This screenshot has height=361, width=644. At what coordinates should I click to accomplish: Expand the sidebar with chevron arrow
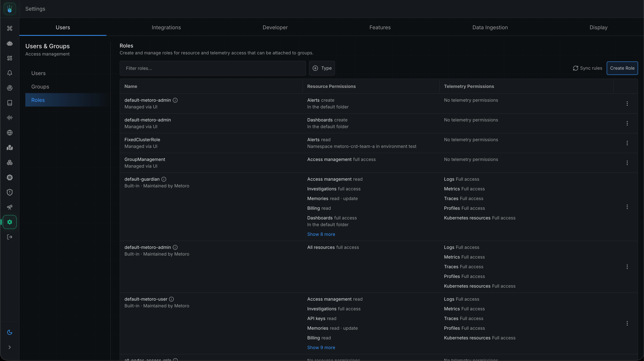10,347
